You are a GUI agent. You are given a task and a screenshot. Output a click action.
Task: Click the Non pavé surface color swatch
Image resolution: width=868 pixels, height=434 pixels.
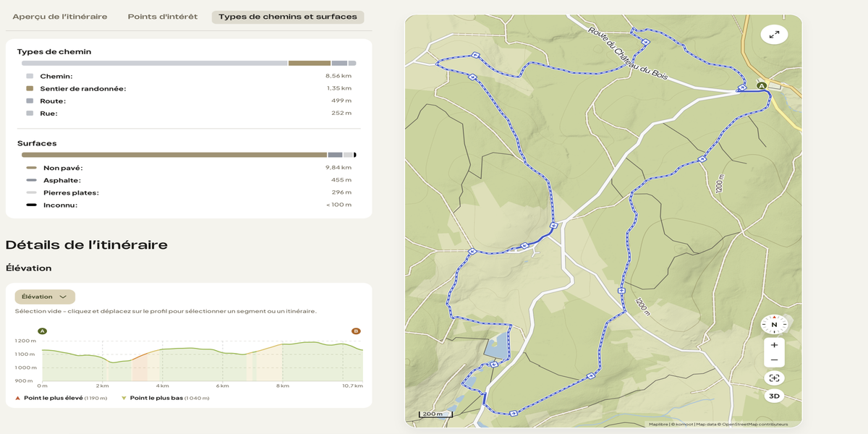tap(31, 168)
